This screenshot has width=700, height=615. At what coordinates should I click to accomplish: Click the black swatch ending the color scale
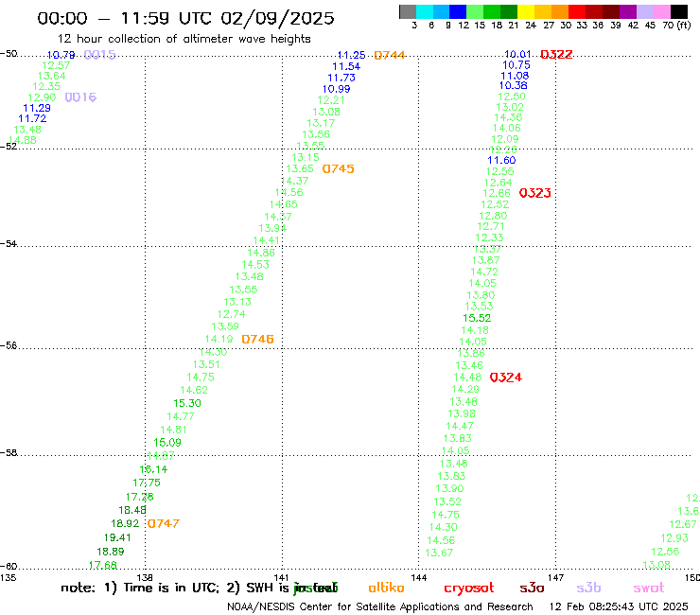tap(679, 11)
